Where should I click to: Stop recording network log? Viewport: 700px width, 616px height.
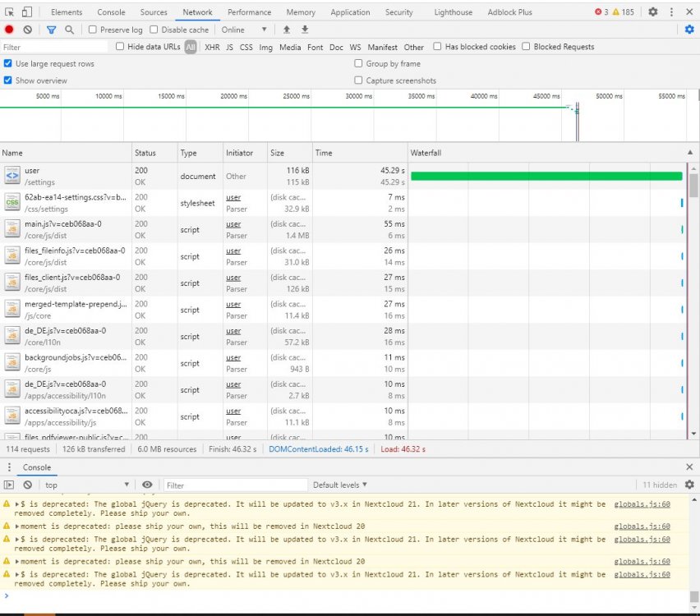tap(9, 30)
